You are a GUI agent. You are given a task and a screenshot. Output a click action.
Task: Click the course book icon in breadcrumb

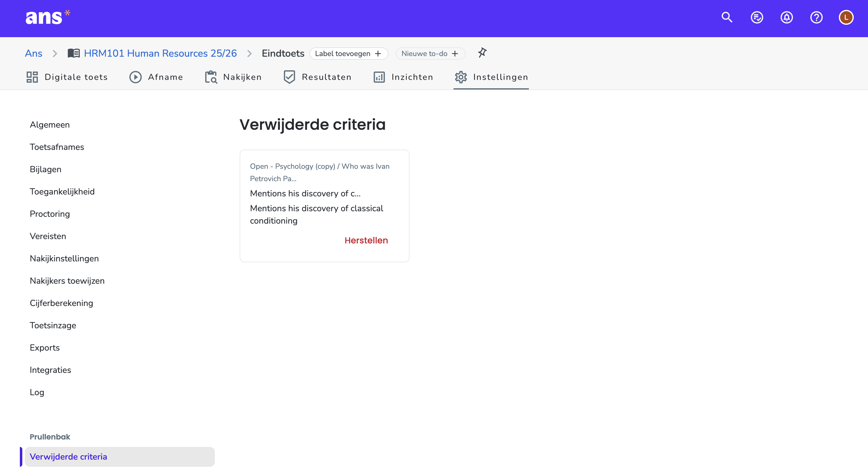coord(73,53)
